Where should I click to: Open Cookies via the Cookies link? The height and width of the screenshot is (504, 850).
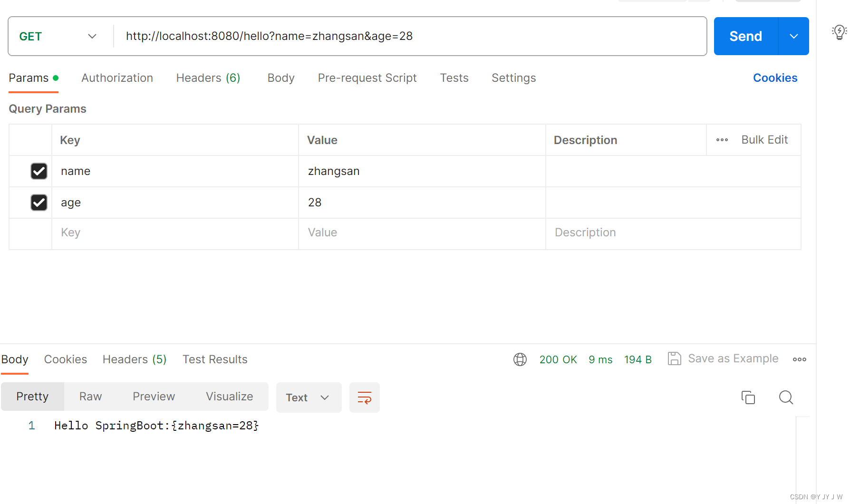[x=775, y=78]
